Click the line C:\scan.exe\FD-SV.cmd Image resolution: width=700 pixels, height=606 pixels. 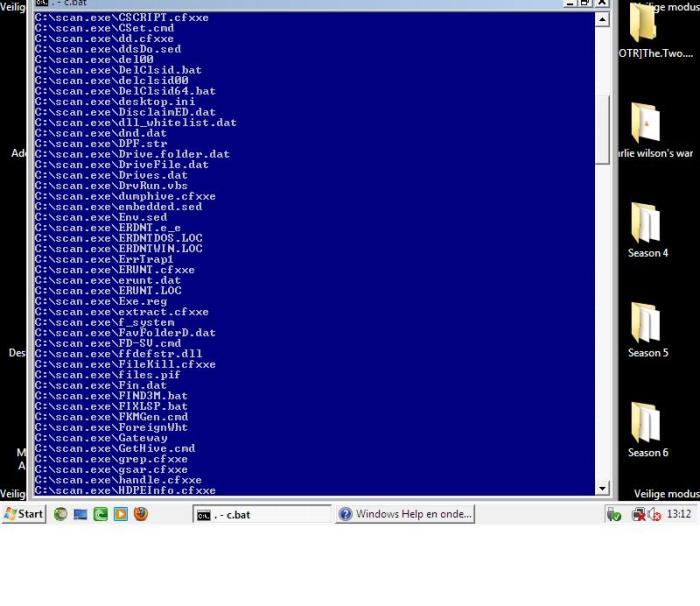(108, 343)
